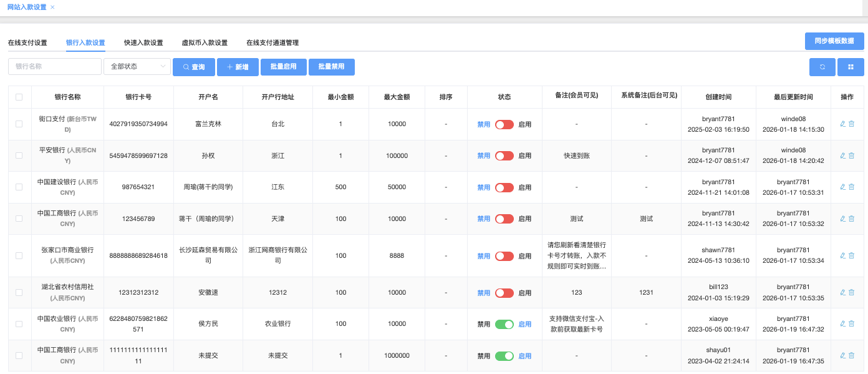The height and width of the screenshot is (374, 868).
Task: Click edit icon for 中国建设银行 row
Action: pos(843,187)
